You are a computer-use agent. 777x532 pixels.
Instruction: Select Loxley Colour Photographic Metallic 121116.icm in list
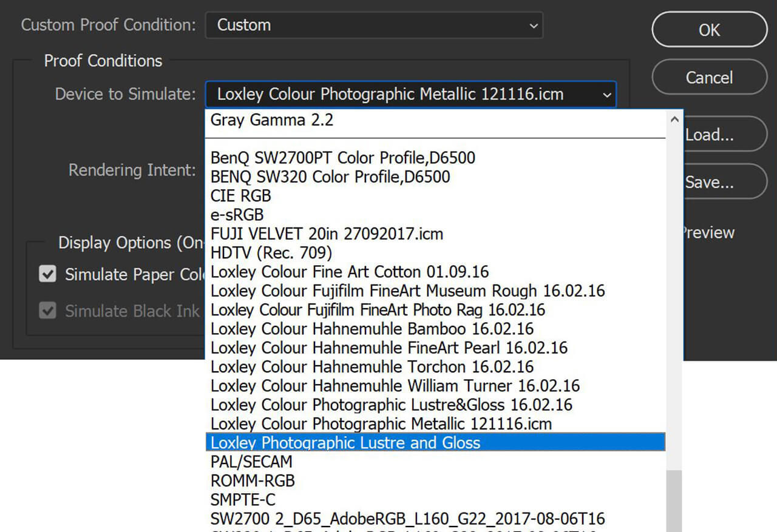[x=435, y=423]
